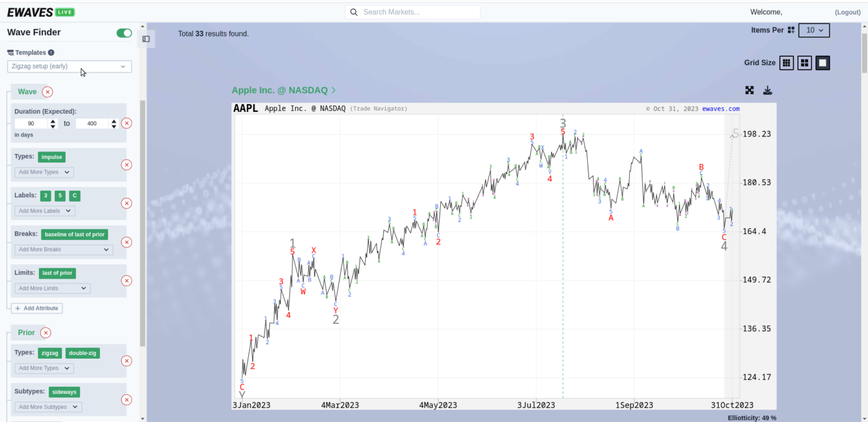Download the AAPL chart image
Image resolution: width=868 pixels, height=422 pixels.
768,91
